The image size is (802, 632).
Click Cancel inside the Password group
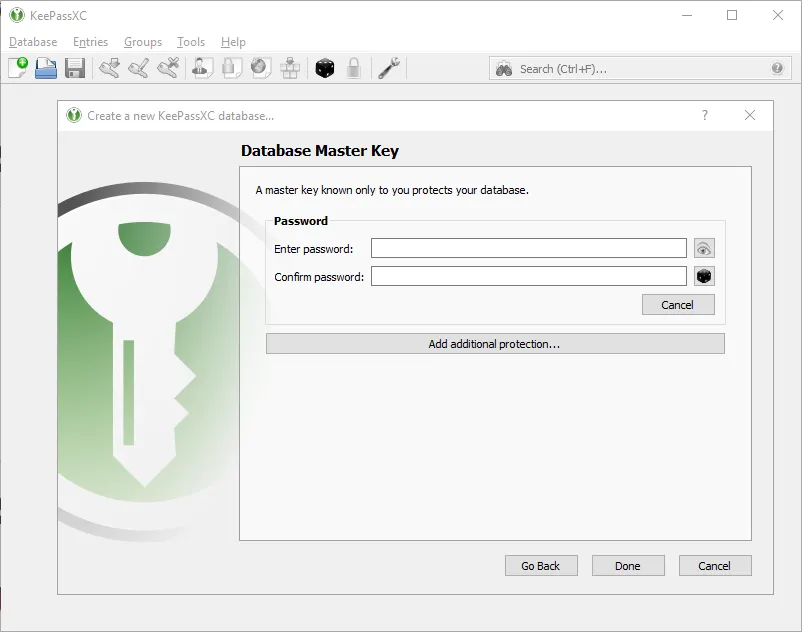pyautogui.click(x=678, y=305)
